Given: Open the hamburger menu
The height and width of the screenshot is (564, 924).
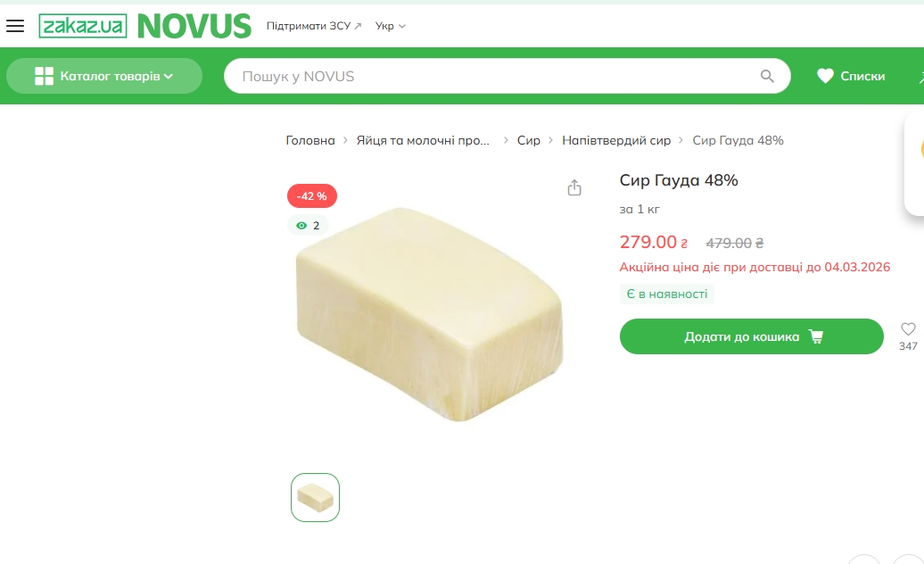Looking at the screenshot, I should (x=15, y=26).
